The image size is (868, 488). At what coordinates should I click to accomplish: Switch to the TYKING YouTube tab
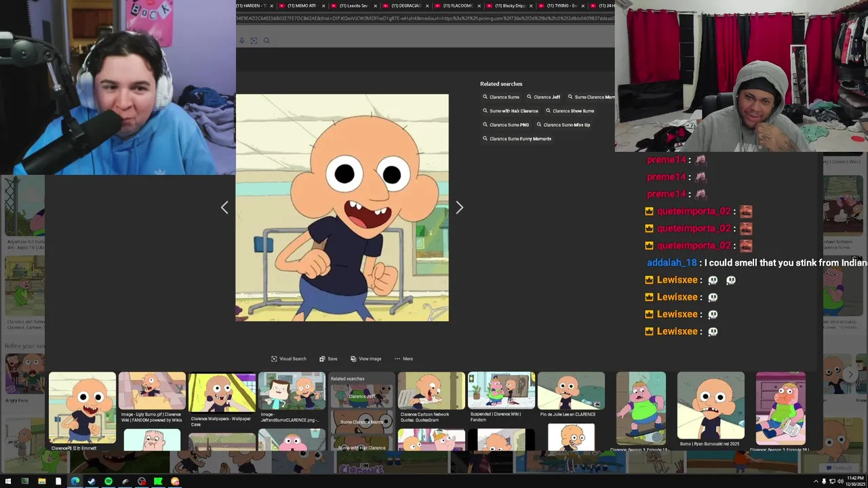tap(561, 5)
